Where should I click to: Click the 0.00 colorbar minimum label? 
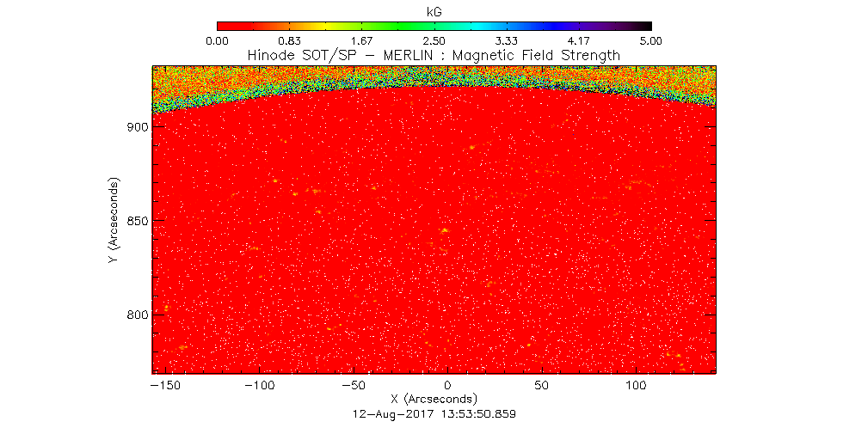(217, 40)
